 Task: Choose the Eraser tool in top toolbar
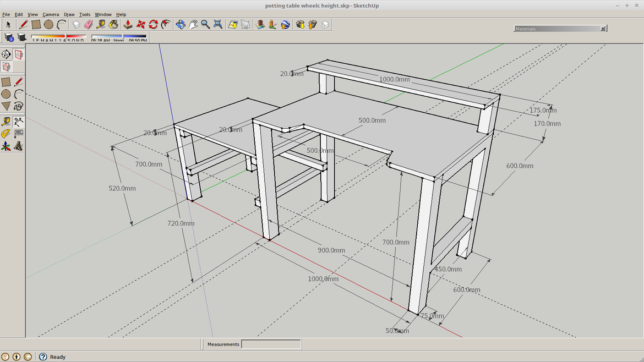(89, 25)
